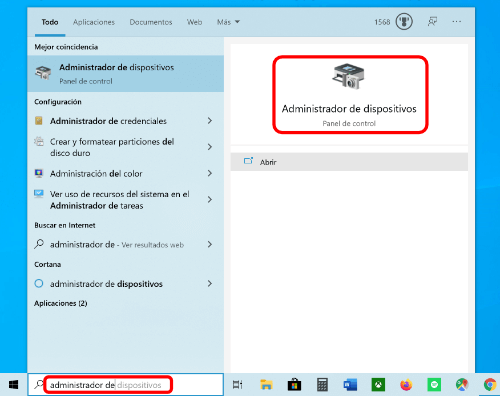
Task: Click the Crear y formatear particiones icon
Action: coord(39,141)
